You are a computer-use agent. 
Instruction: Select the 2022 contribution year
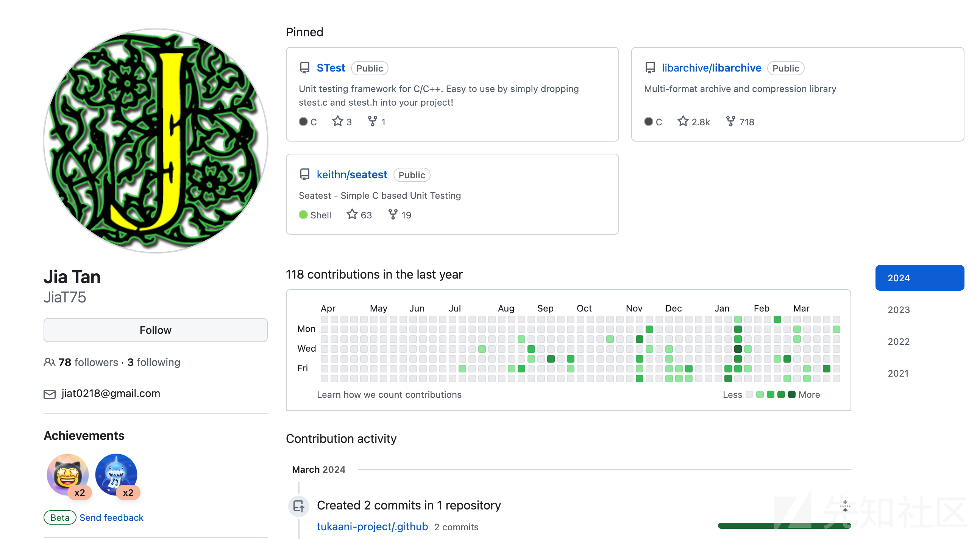pos(899,341)
